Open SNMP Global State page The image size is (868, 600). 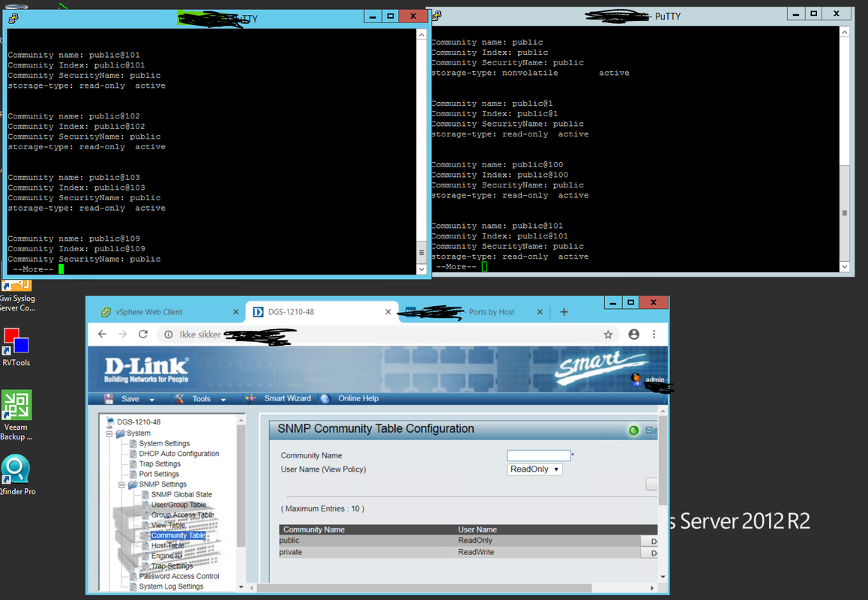click(x=181, y=494)
